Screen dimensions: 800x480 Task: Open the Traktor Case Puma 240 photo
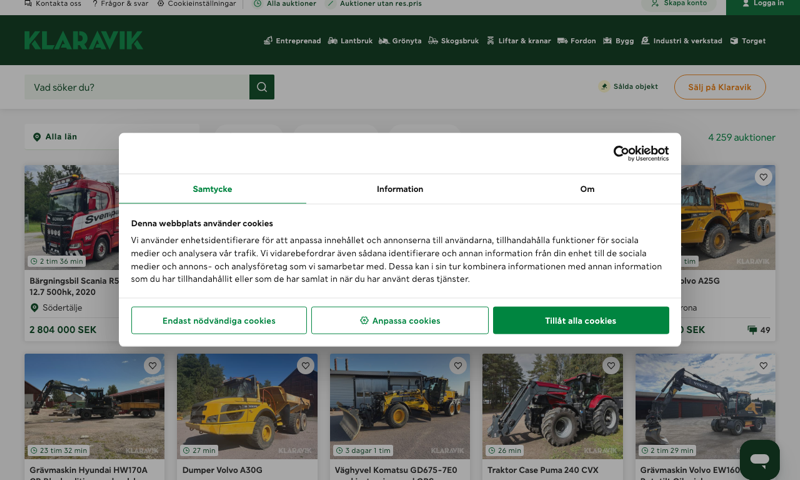tap(553, 406)
